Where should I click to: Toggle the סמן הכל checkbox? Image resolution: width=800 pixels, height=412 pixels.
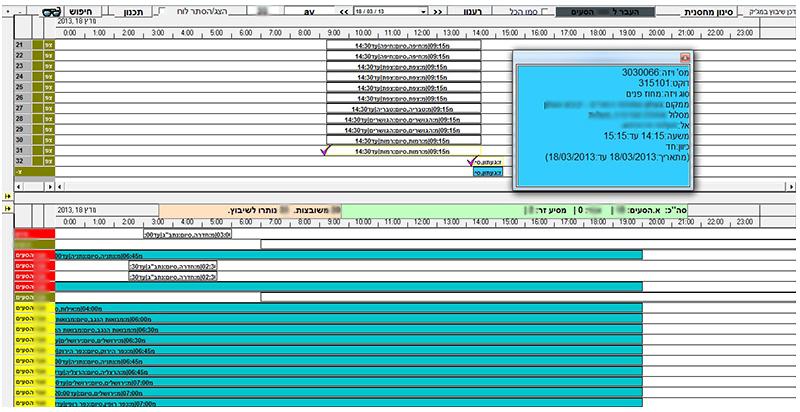pos(545,11)
